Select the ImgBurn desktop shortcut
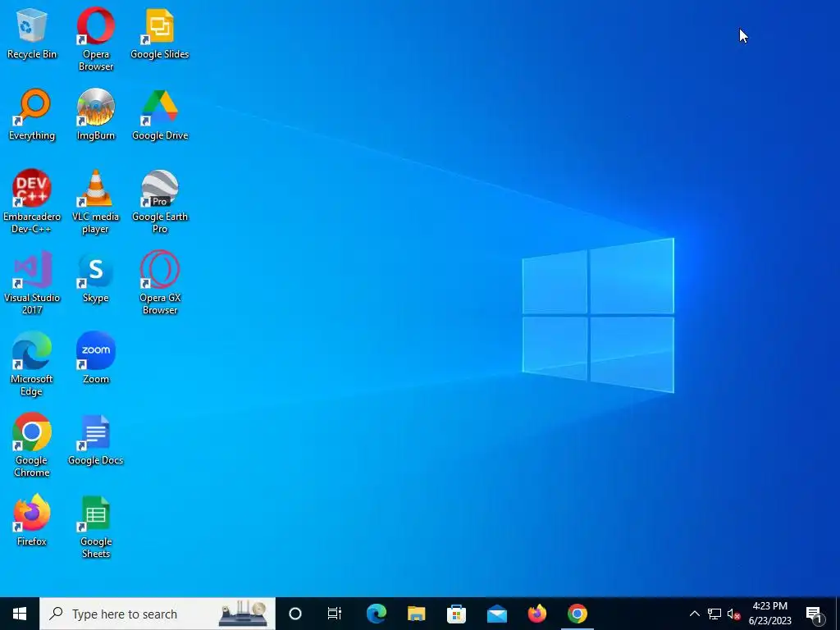 tap(96, 115)
